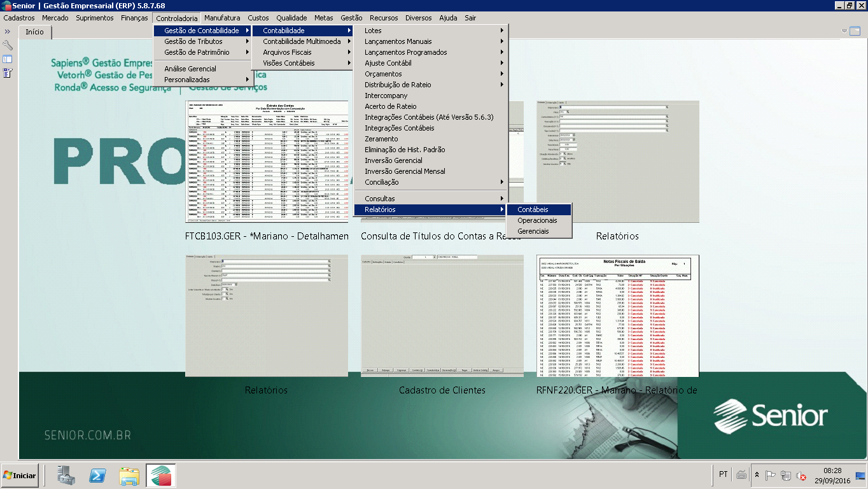The height and width of the screenshot is (489, 868).
Task: Open Distribuição de Rateio submenu
Action: coord(431,85)
